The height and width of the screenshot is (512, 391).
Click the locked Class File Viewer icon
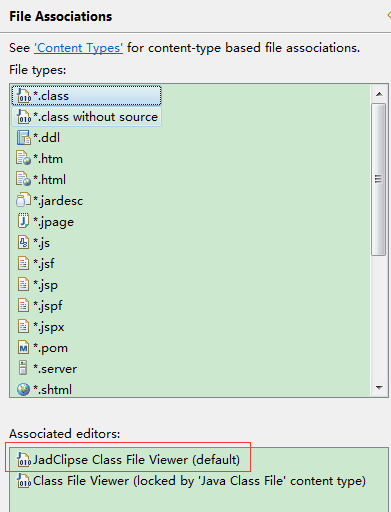coord(24,481)
